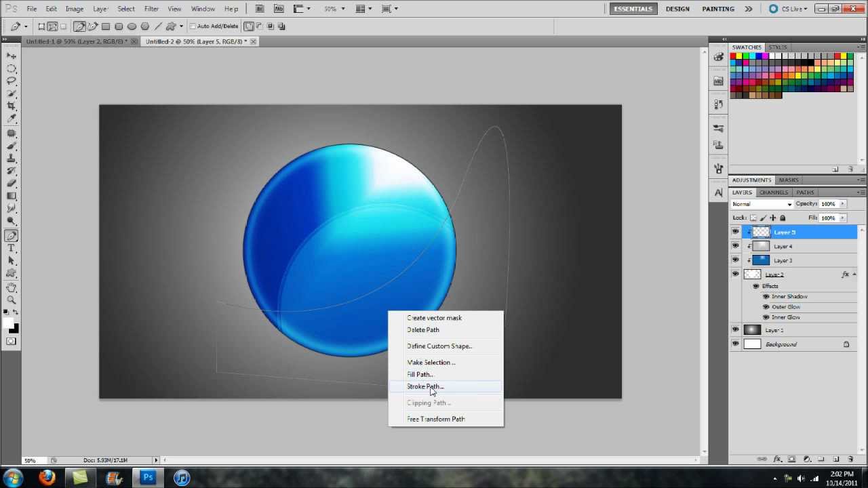Open the blend mode dropdown showing Normal
Viewport: 868px width, 488px height.
pos(762,204)
